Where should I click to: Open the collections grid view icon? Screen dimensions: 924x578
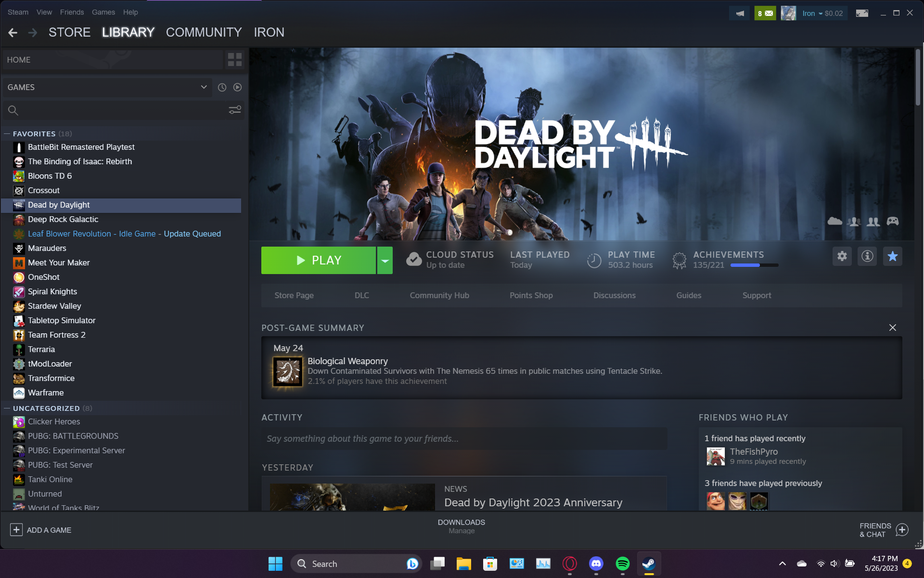[234, 60]
